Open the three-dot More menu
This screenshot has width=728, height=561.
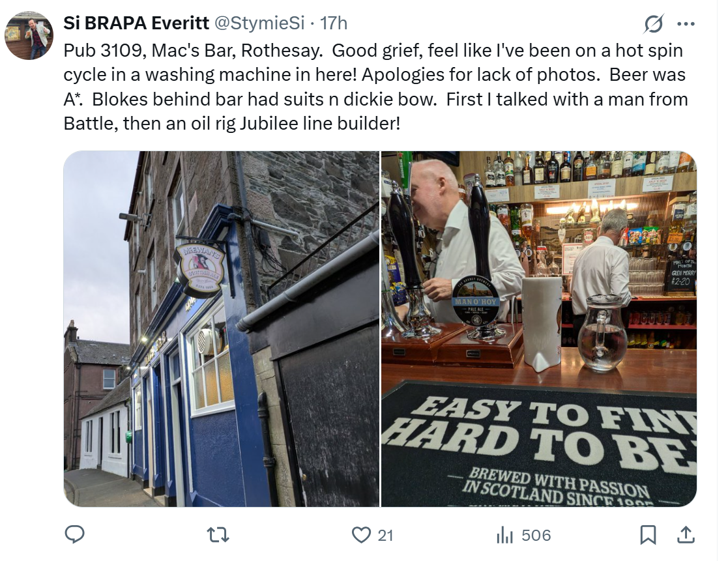click(x=686, y=25)
